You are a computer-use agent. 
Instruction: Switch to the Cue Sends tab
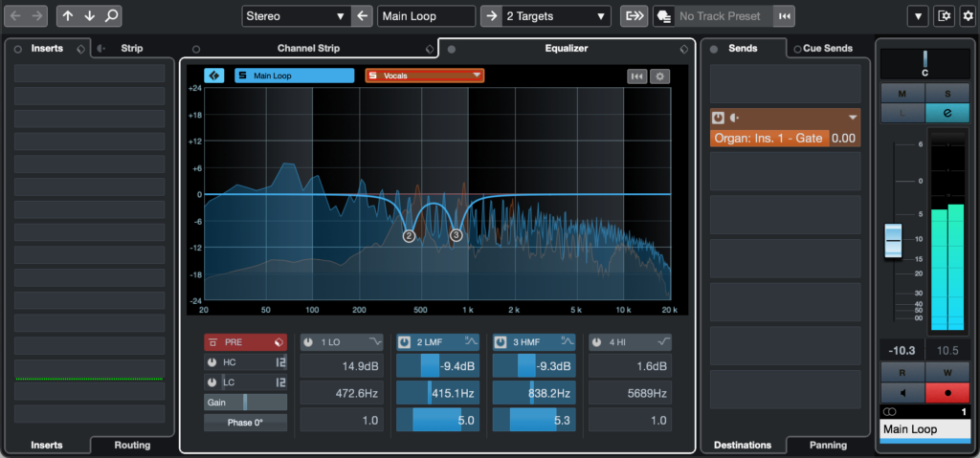(828, 48)
